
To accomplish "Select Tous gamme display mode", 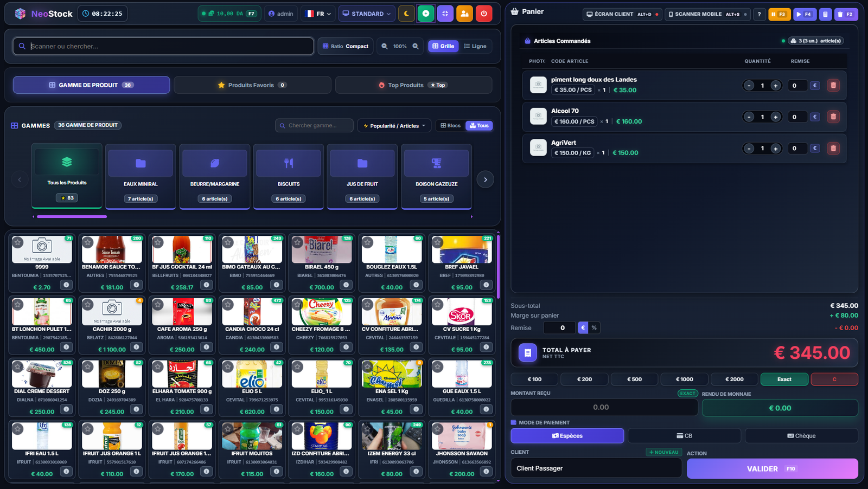I will [x=479, y=125].
